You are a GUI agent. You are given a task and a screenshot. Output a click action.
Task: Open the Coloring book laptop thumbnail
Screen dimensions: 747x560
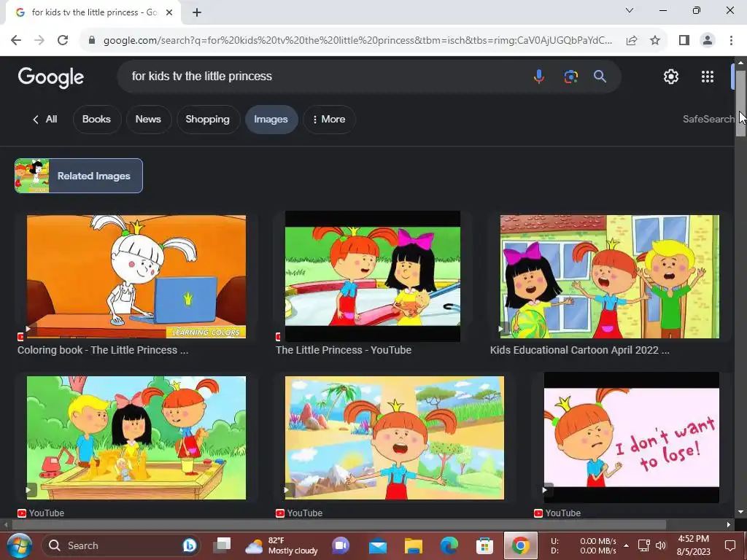click(x=136, y=276)
